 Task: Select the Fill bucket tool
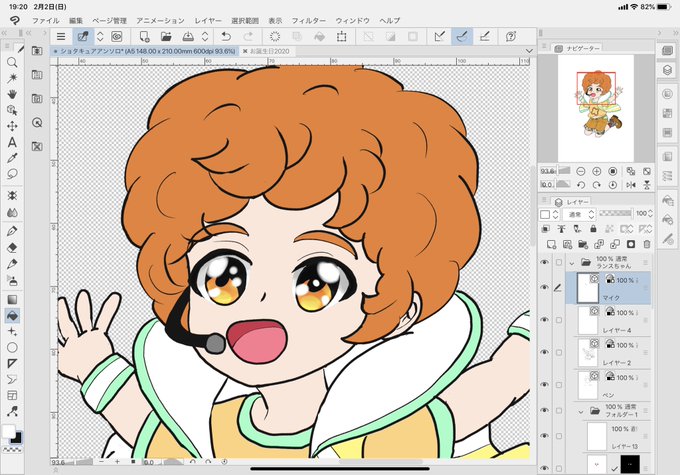(x=12, y=316)
